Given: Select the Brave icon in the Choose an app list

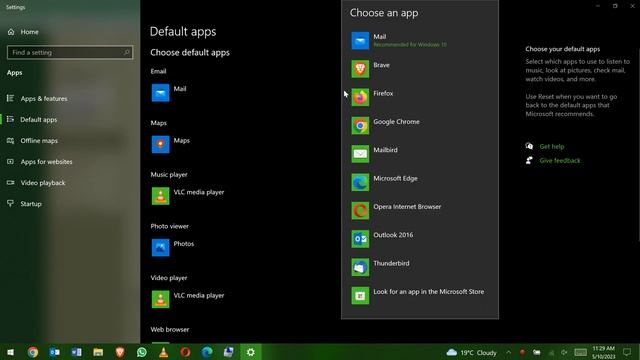Looking at the screenshot, I should pyautogui.click(x=360, y=69).
